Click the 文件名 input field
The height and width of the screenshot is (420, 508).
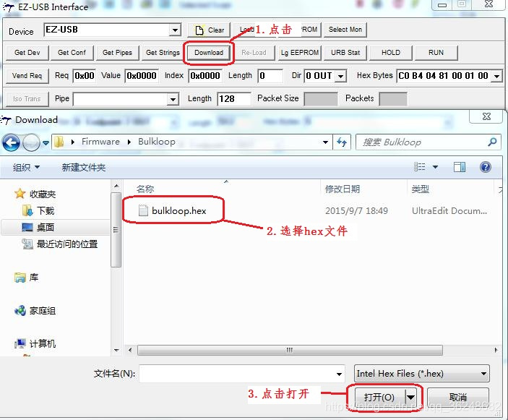coord(241,374)
